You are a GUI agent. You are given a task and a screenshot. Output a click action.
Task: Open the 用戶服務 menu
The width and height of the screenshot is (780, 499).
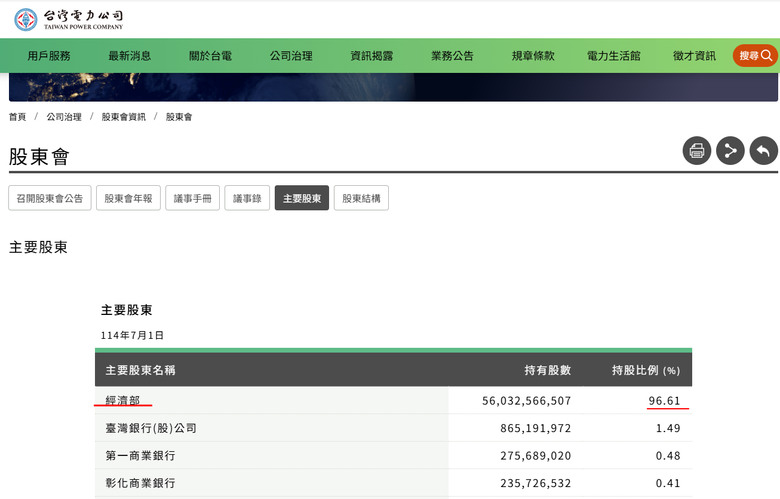[49, 56]
